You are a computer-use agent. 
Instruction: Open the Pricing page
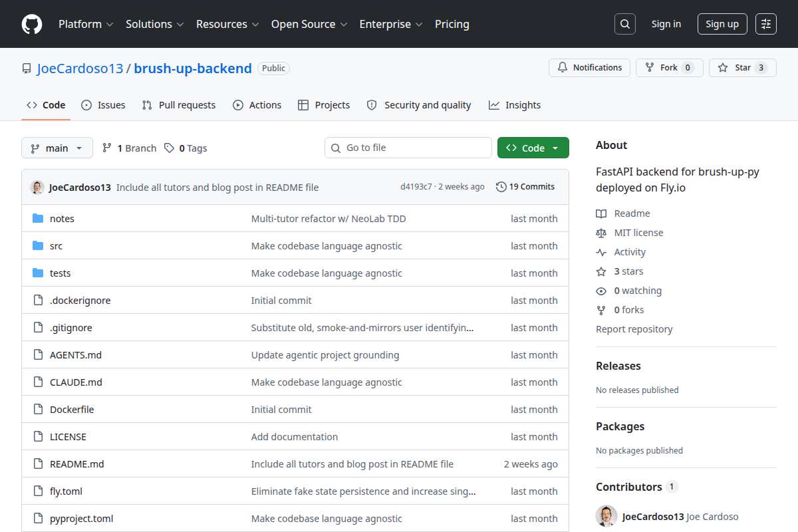pos(452,24)
